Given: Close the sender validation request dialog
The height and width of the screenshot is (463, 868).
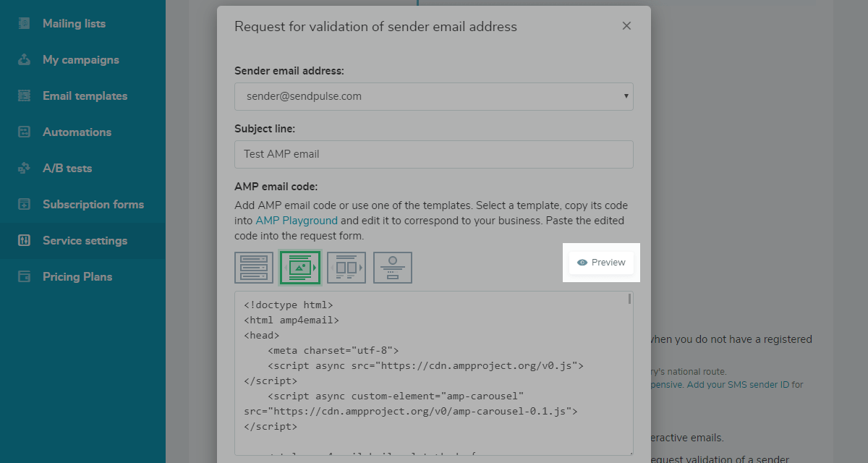Looking at the screenshot, I should tap(626, 26).
